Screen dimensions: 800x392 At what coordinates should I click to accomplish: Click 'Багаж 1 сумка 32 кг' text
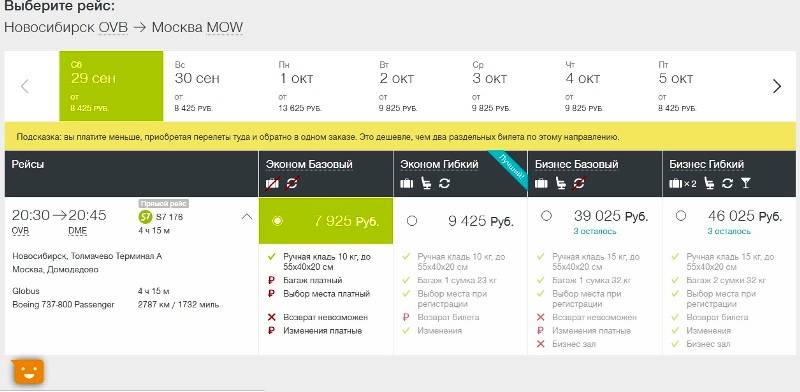point(592,280)
